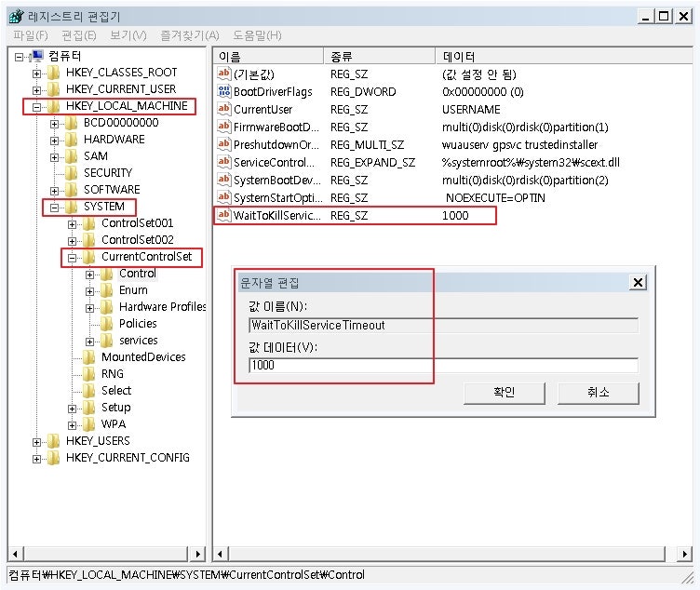Screen dimensions: 700x590
Task: Close the 문자열 편집 dialog
Action: (638, 282)
